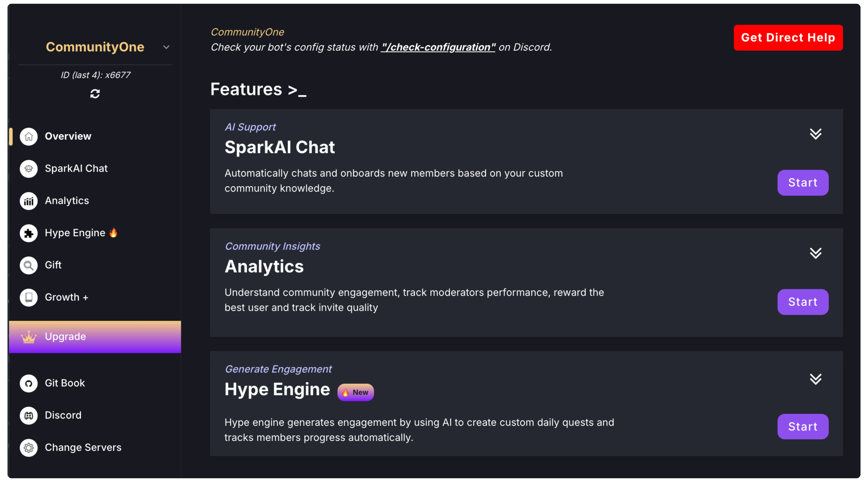Viewport: 868px width, 482px height.
Task: Click the Gift magnifier icon in sidebar
Action: pos(29,265)
